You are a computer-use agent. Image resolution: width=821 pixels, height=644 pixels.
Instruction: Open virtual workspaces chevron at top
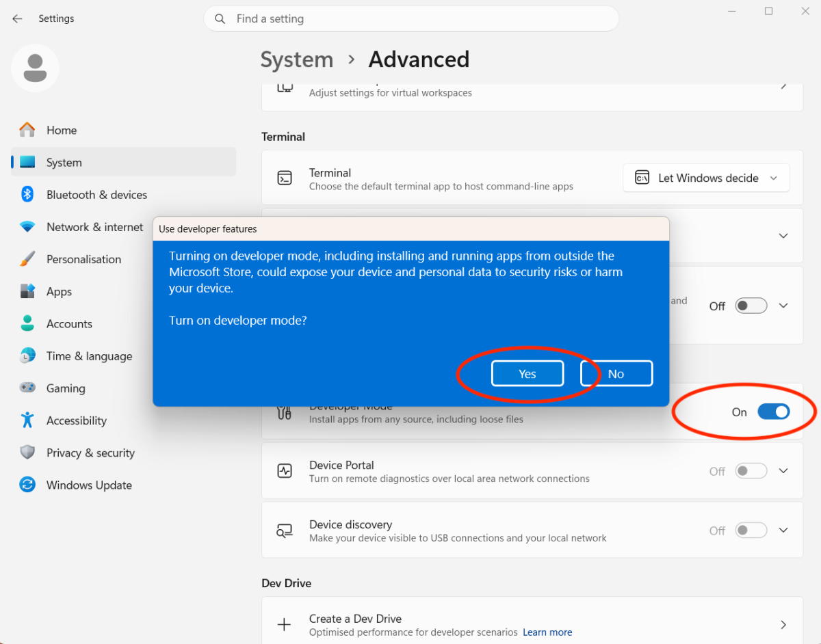tap(784, 87)
